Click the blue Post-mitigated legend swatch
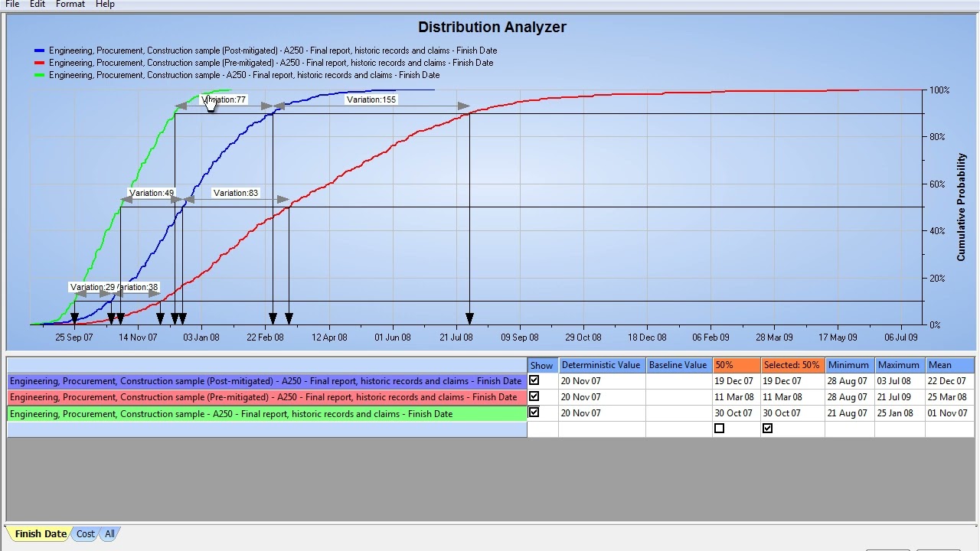 [40, 51]
